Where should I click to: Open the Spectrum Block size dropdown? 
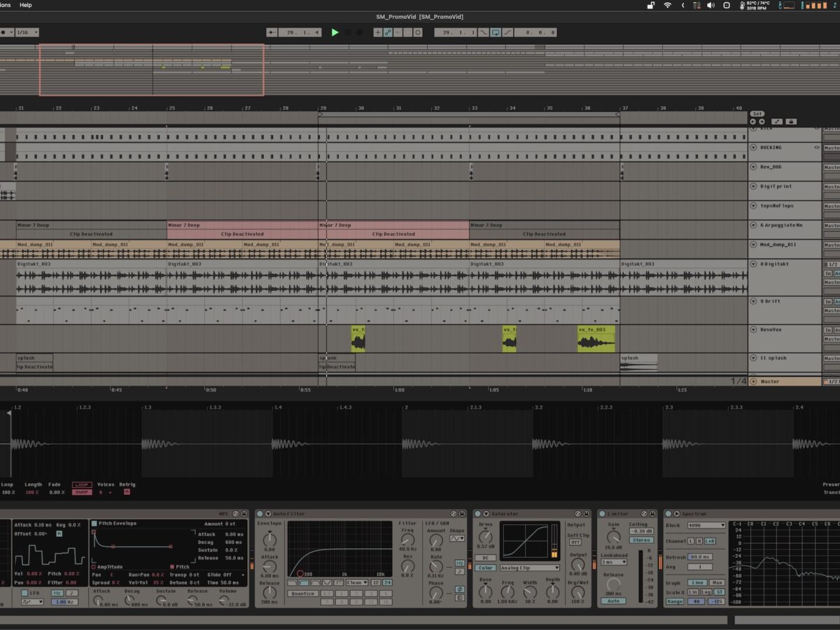[x=706, y=525]
